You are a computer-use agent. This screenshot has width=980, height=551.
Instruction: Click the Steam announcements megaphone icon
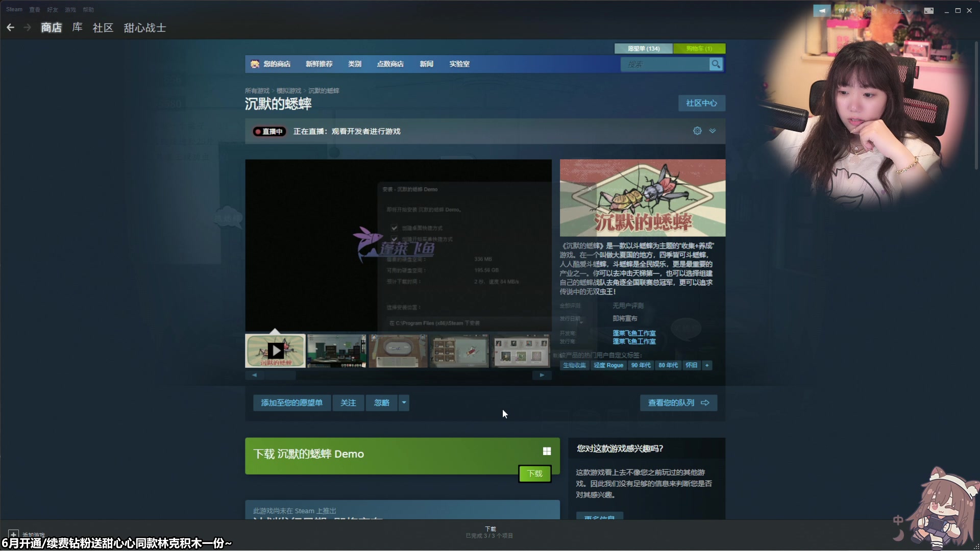tap(822, 10)
